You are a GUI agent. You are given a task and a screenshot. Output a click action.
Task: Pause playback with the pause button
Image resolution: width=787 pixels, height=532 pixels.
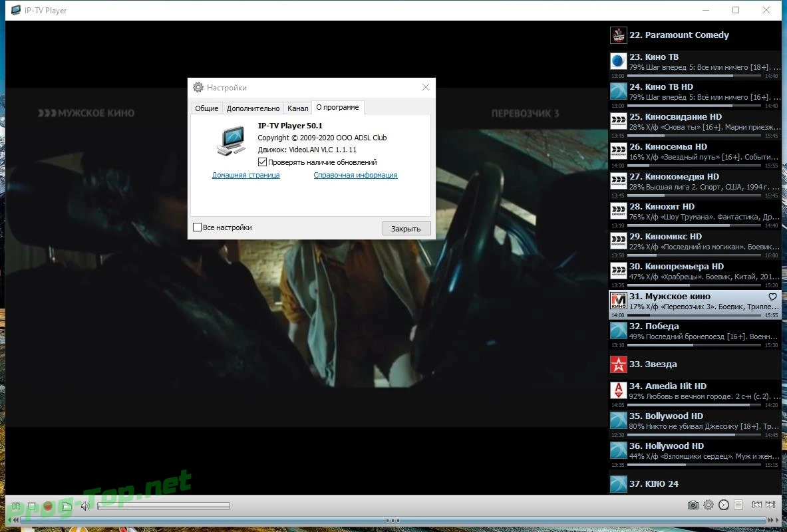15,506
